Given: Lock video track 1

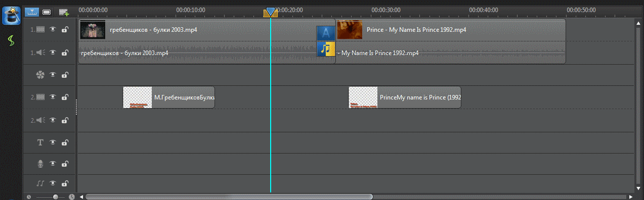Looking at the screenshot, I should tap(65, 29).
